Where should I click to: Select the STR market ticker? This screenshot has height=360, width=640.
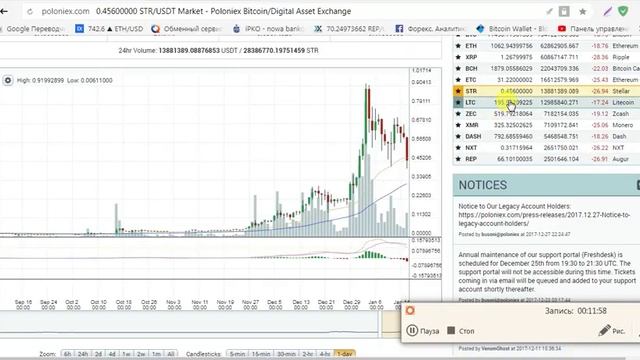click(x=471, y=91)
